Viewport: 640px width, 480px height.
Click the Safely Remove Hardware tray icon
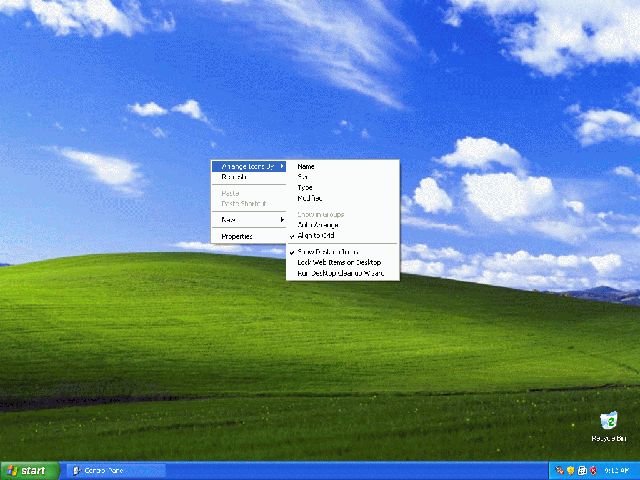(559, 470)
